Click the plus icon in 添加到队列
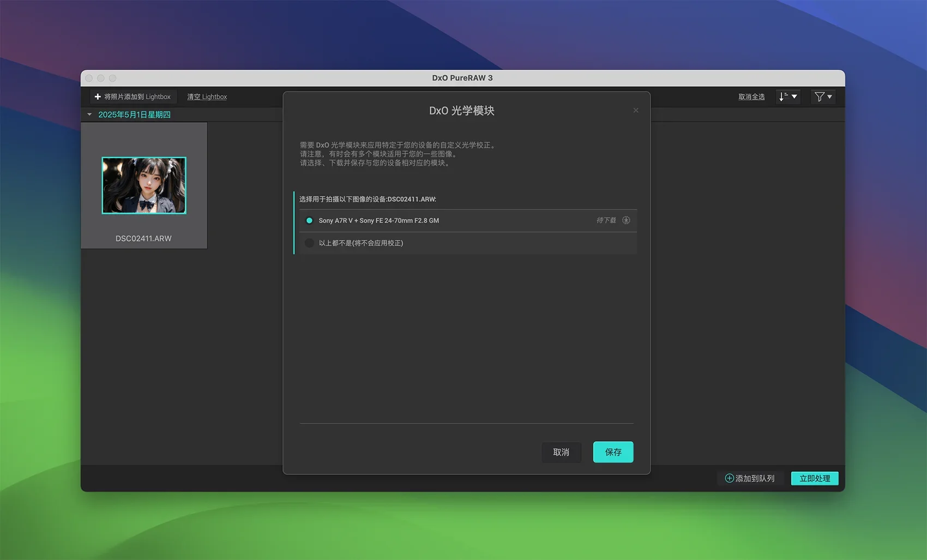This screenshot has height=560, width=927. (729, 478)
